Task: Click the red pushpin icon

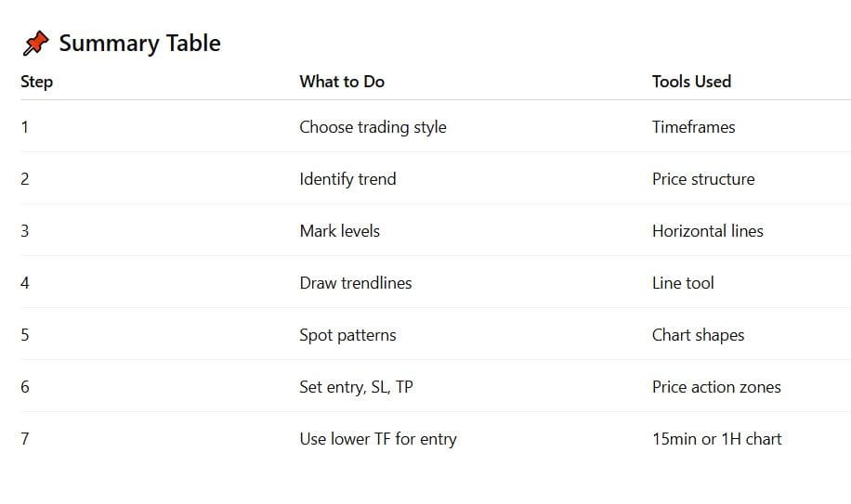Action: pyautogui.click(x=35, y=44)
